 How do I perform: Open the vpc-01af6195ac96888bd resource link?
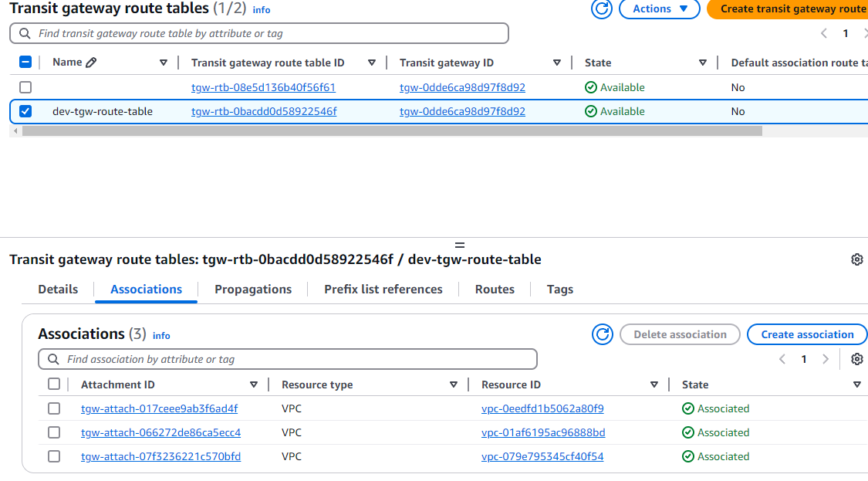click(x=543, y=432)
